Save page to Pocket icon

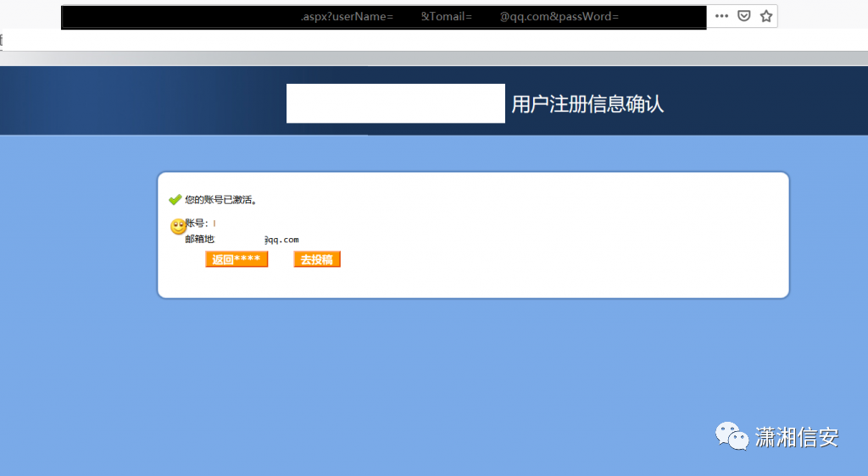pos(744,16)
